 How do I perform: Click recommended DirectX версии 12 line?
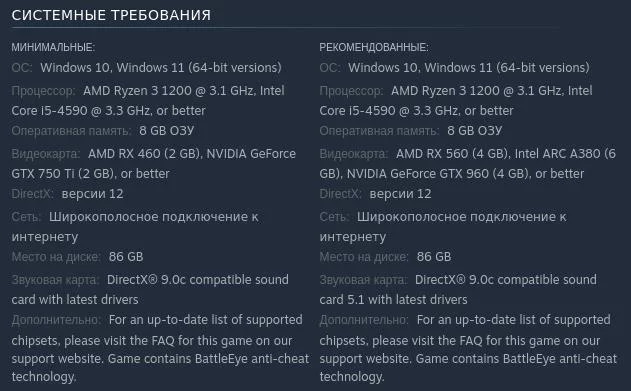click(x=375, y=194)
